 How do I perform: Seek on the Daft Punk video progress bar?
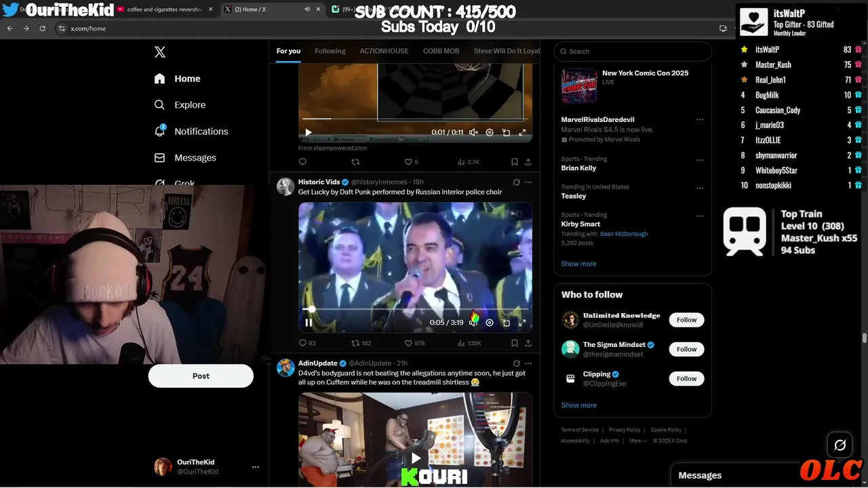[x=414, y=309]
